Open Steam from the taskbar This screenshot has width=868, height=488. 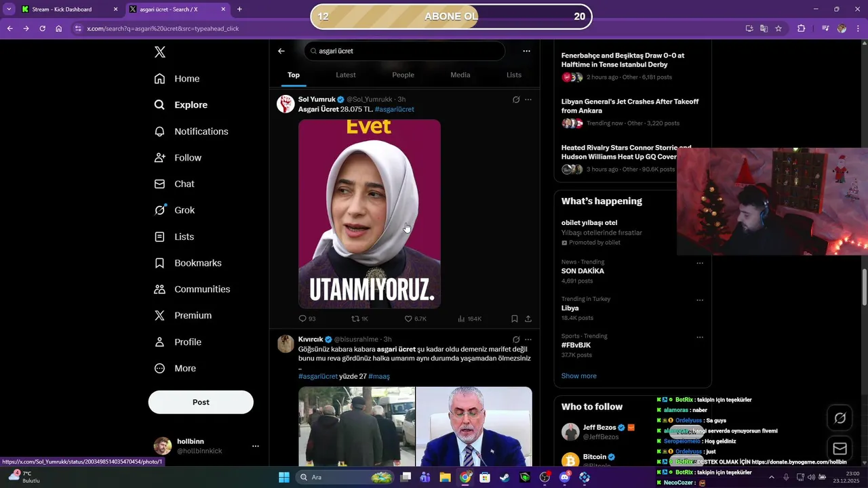point(505,477)
